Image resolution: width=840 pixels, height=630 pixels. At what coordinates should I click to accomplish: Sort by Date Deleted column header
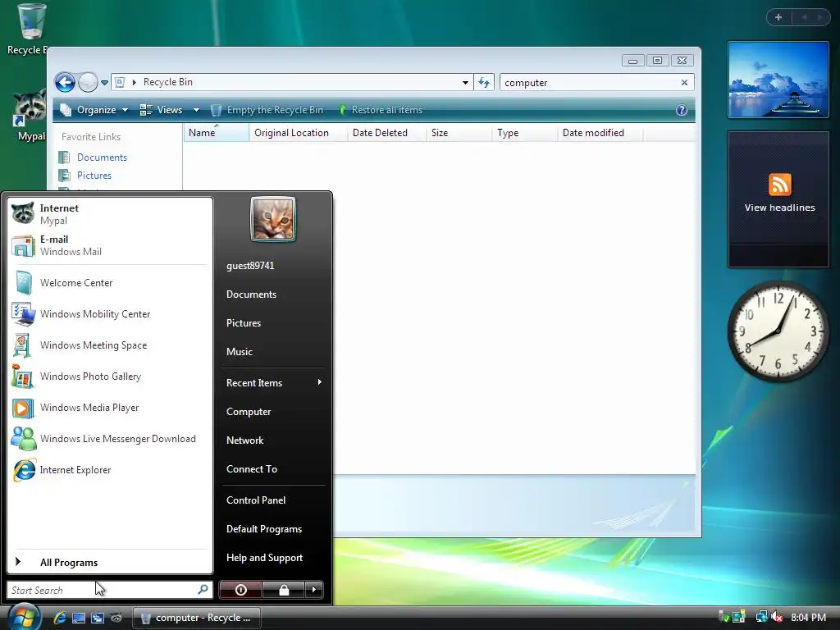pos(386,132)
